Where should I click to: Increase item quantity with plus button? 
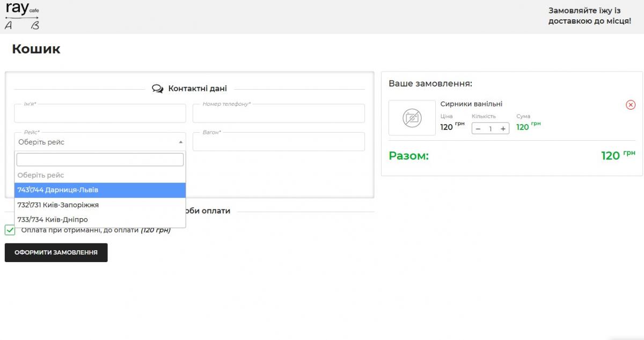[503, 129]
